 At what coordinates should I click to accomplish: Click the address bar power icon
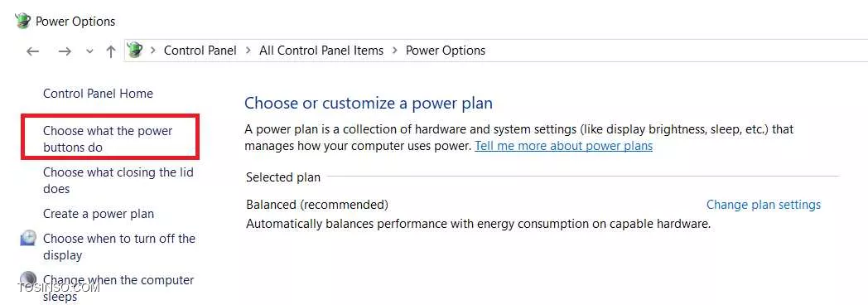click(134, 51)
